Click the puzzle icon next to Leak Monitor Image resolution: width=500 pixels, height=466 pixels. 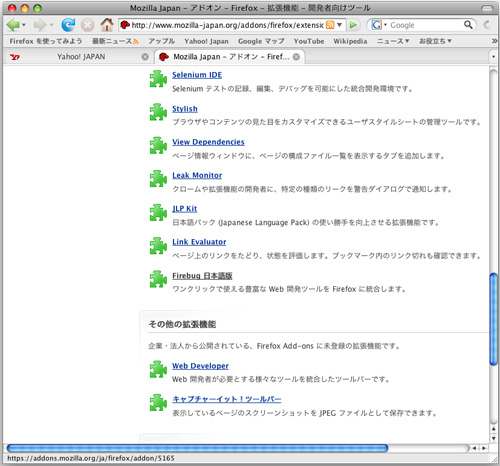158,179
